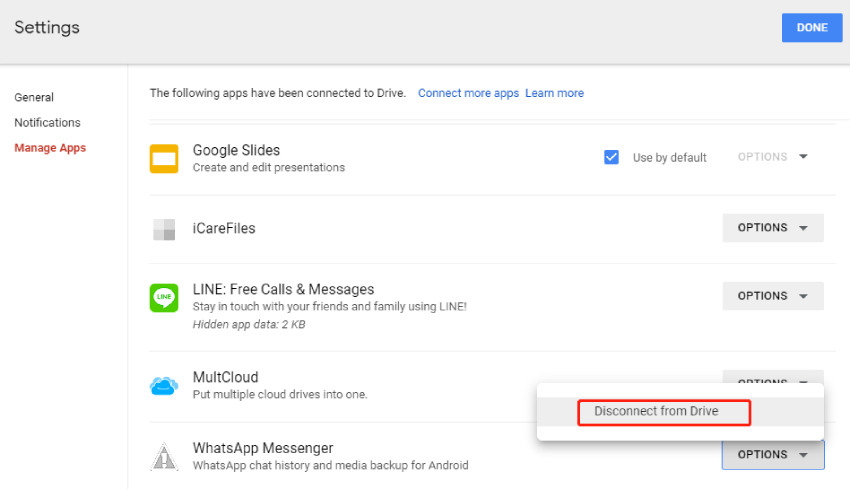
Task: Follow the Learn more link
Action: point(554,93)
